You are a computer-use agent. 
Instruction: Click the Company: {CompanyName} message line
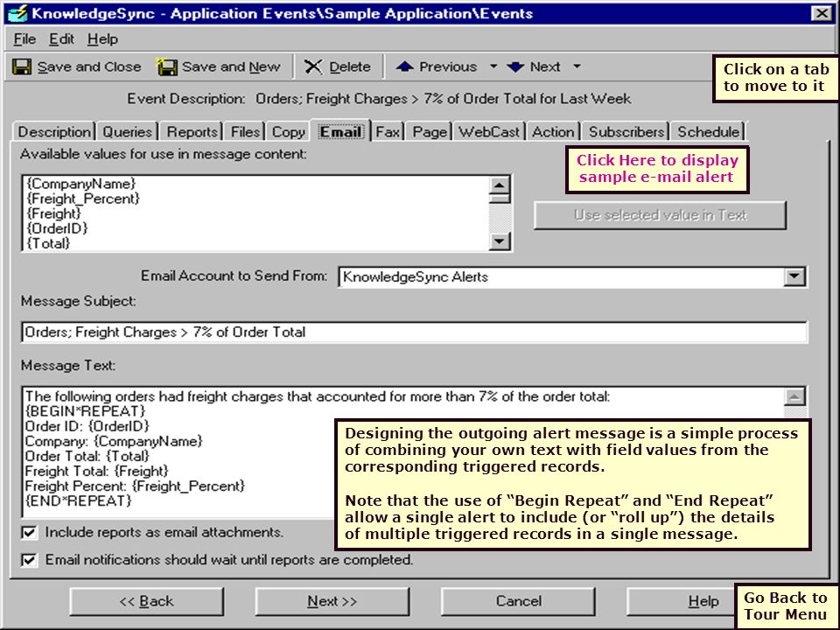click(114, 441)
